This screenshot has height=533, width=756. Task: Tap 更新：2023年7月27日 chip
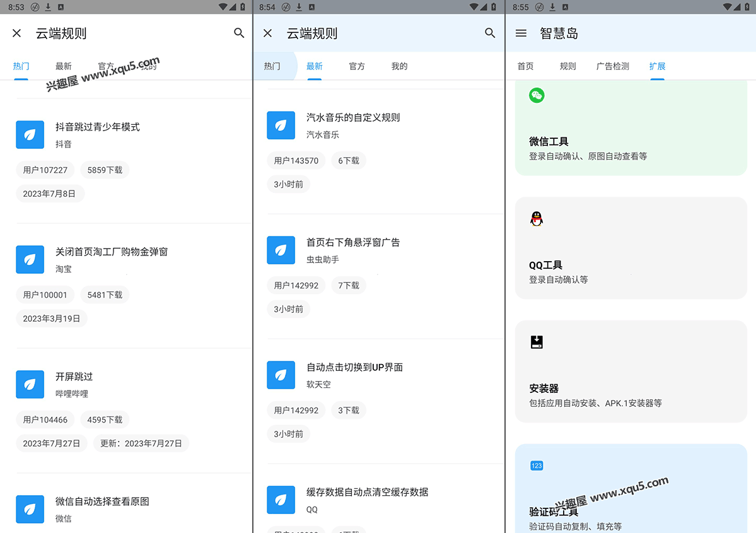click(x=141, y=443)
